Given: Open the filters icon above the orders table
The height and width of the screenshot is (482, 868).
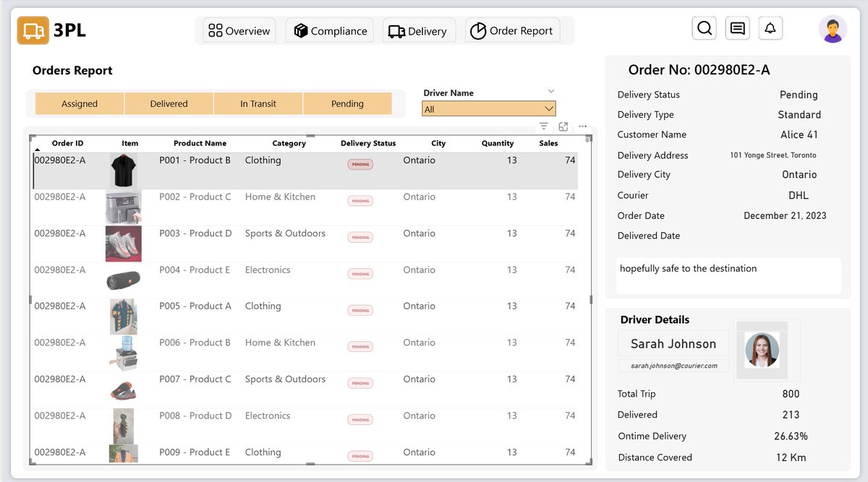Looking at the screenshot, I should tap(543, 126).
